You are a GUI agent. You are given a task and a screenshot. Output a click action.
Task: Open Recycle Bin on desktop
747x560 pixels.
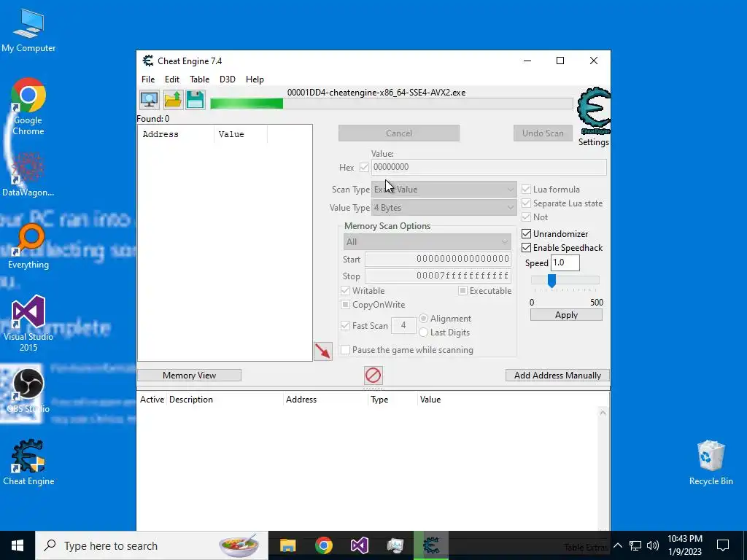(x=711, y=462)
